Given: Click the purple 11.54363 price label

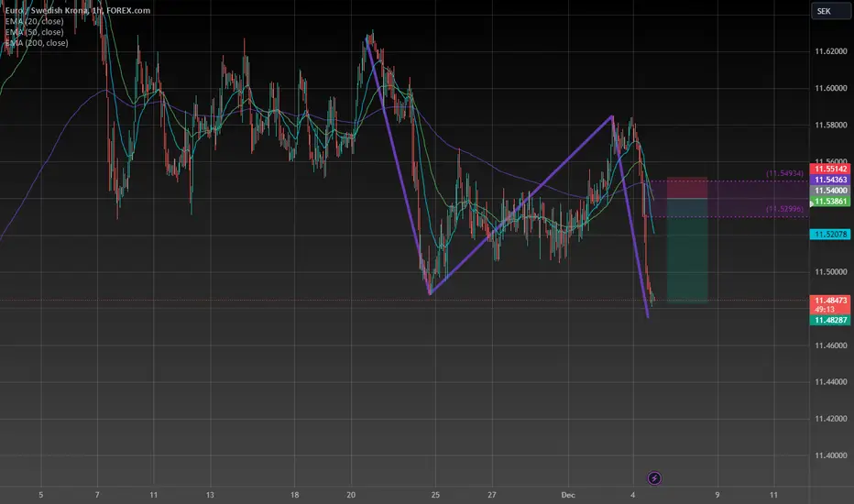Looking at the screenshot, I should (x=830, y=180).
